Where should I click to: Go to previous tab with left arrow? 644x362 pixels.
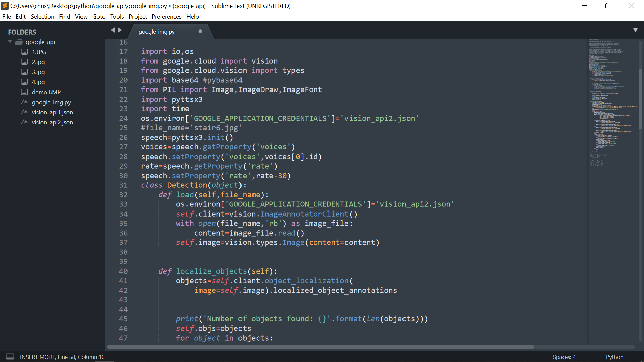click(x=113, y=30)
